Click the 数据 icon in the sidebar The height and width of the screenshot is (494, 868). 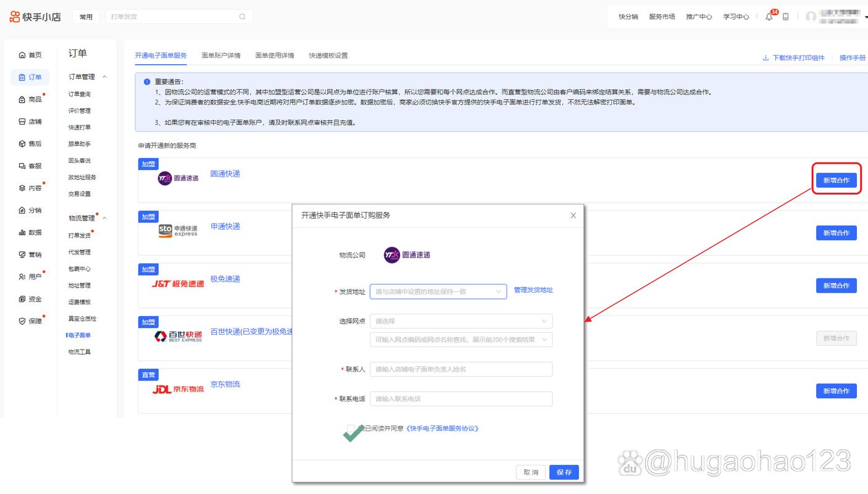pyautogui.click(x=29, y=232)
